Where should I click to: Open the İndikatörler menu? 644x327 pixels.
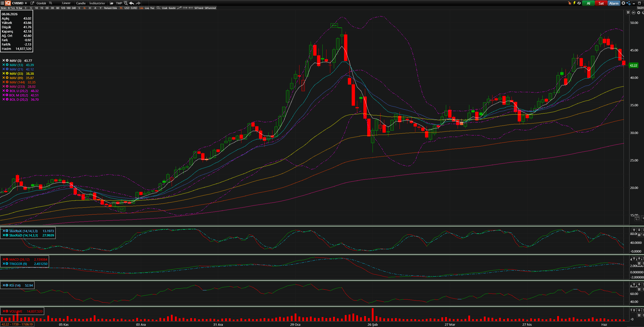coord(97,3)
